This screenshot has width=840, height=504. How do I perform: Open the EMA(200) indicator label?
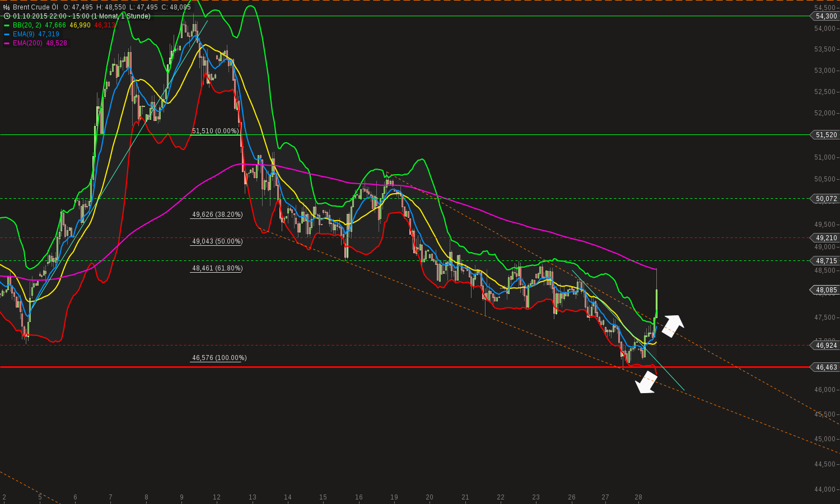pos(27,43)
